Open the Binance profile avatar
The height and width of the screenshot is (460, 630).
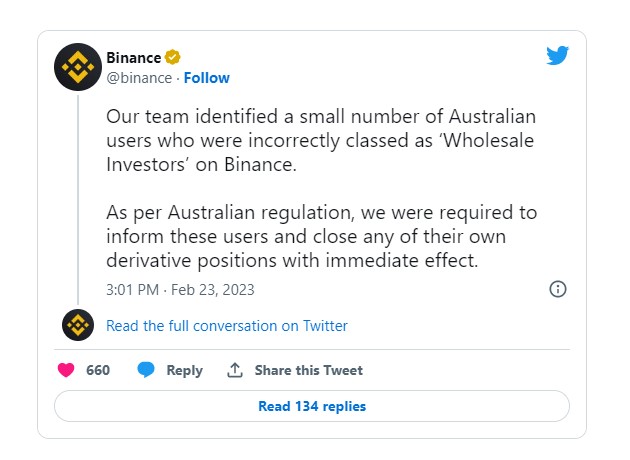click(x=78, y=67)
